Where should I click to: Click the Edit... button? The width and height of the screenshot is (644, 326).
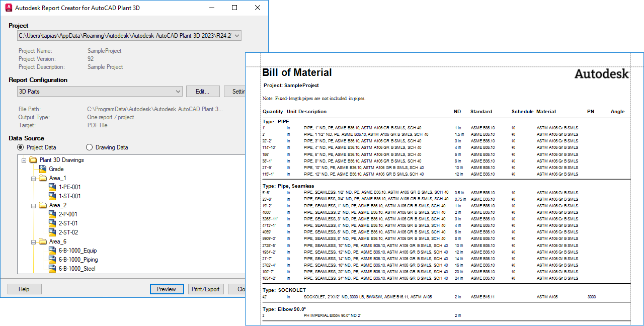tap(203, 92)
